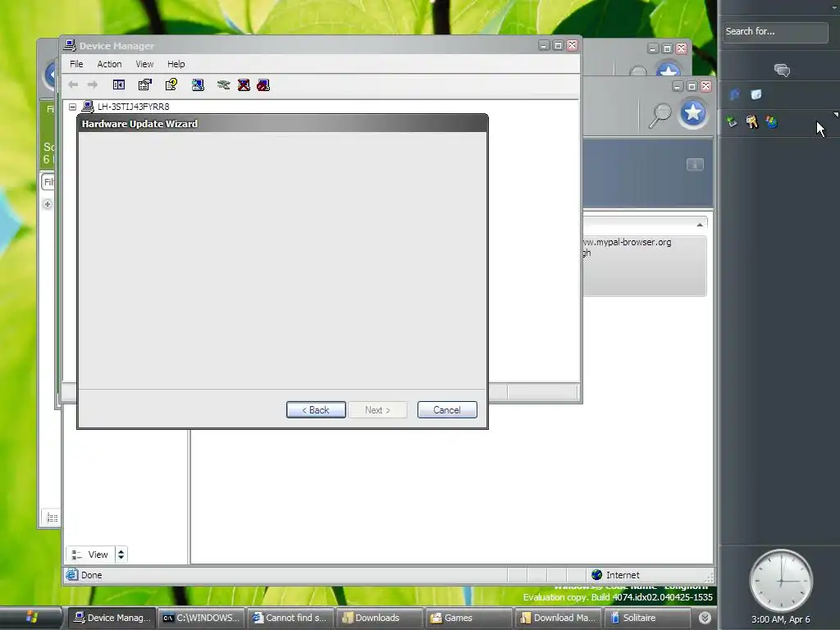
Task: Click the list icon at bottom of left window
Action: 52,518
